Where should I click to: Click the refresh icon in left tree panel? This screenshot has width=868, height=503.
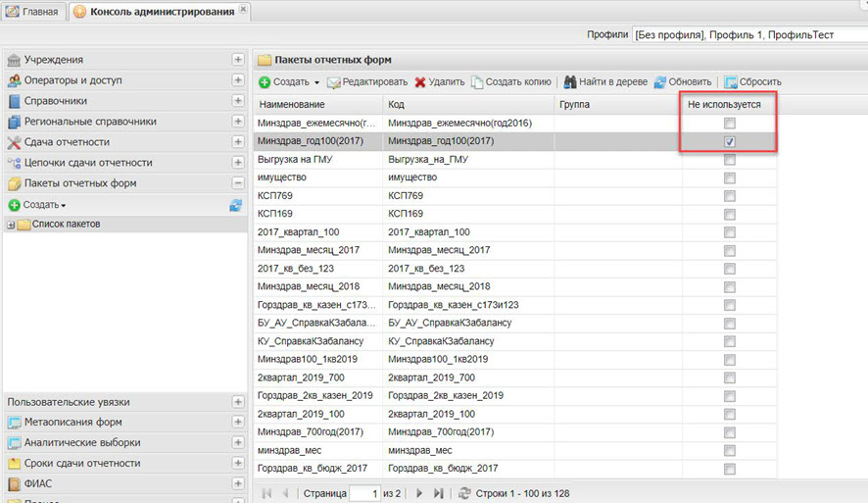(x=236, y=205)
